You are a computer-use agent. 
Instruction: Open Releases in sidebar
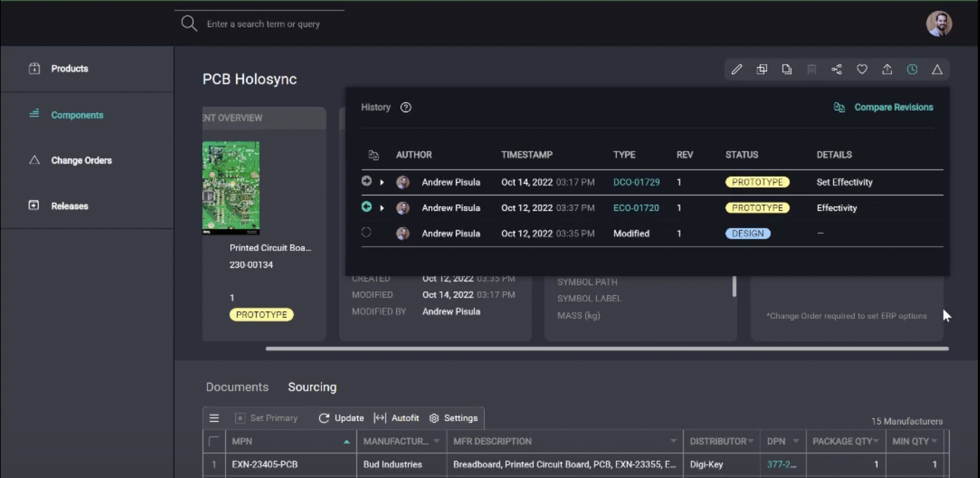coord(69,206)
